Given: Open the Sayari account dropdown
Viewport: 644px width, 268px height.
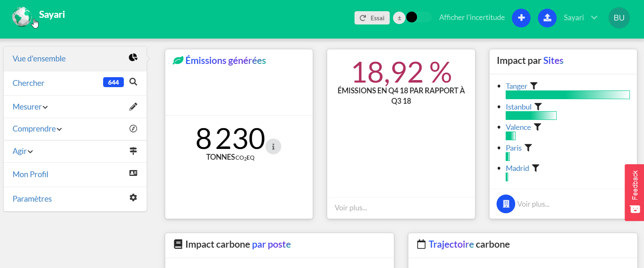Looking at the screenshot, I should [581, 18].
